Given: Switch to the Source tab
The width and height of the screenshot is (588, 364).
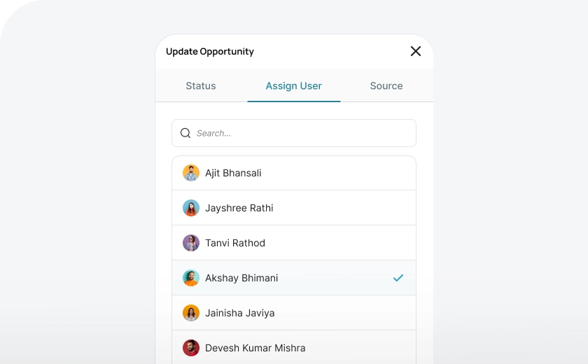Looking at the screenshot, I should (386, 86).
